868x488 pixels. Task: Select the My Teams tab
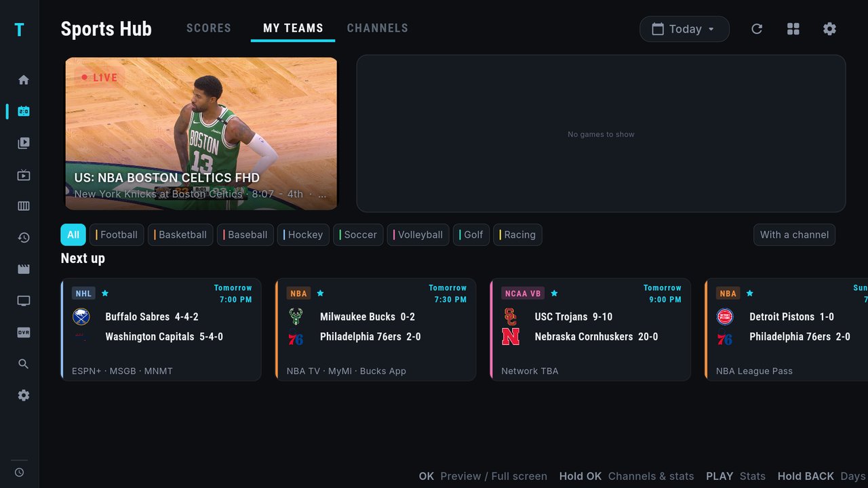pyautogui.click(x=293, y=28)
